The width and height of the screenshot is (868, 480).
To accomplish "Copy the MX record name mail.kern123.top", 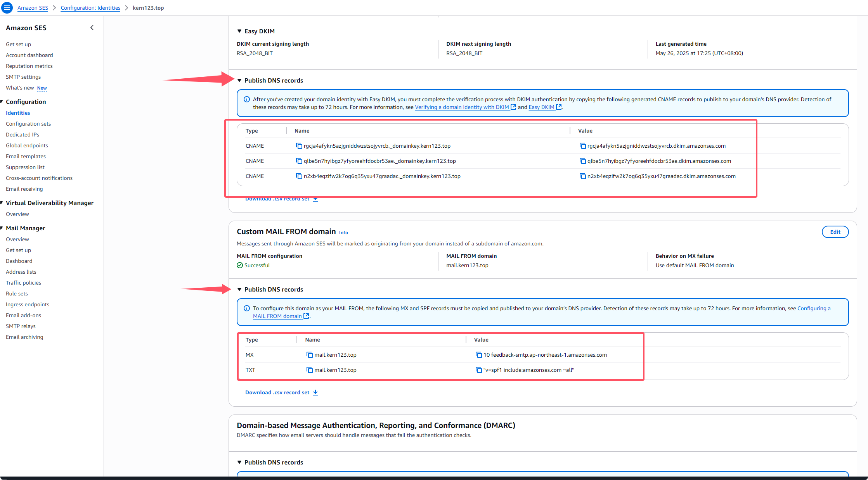I will (x=309, y=355).
